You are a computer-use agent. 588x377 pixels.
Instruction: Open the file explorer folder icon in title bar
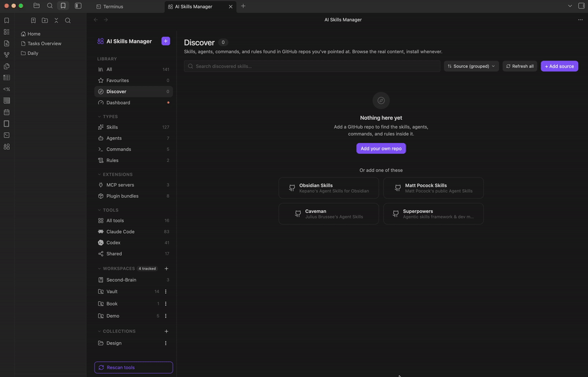(36, 6)
